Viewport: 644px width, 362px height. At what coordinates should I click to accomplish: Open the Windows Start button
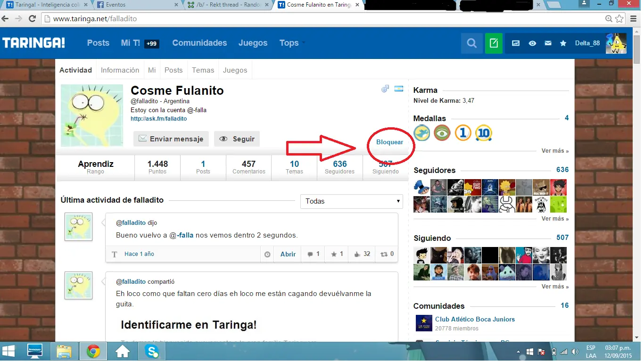click(x=8, y=351)
